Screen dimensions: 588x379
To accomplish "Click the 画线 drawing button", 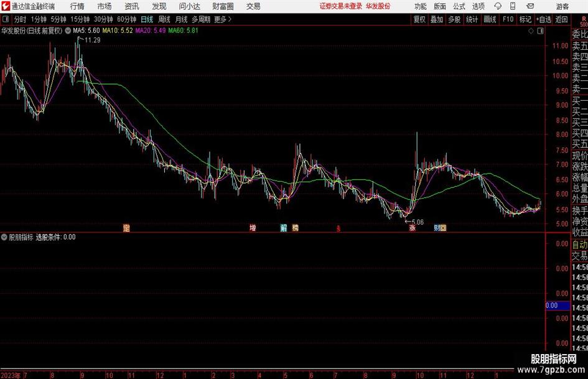I will [490, 19].
